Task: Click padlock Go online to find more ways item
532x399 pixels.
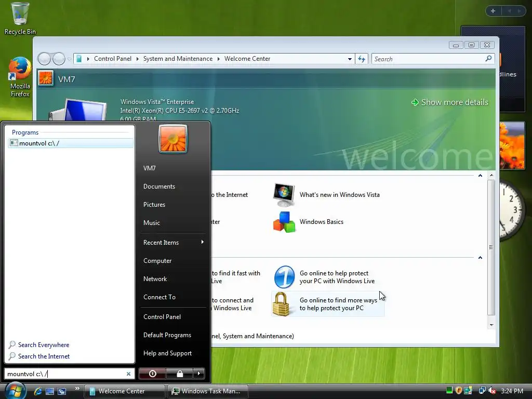Action: [x=328, y=304]
